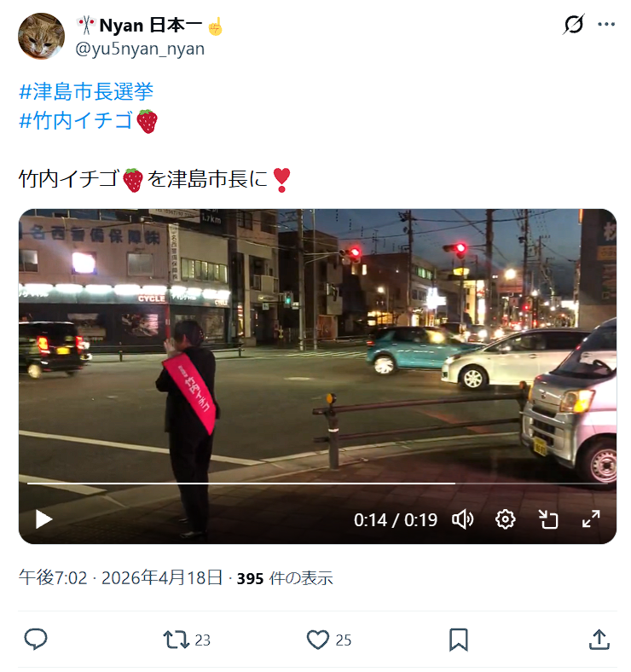Repost the tweet with 23 reposts
The height and width of the screenshot is (672, 631).
point(187,640)
